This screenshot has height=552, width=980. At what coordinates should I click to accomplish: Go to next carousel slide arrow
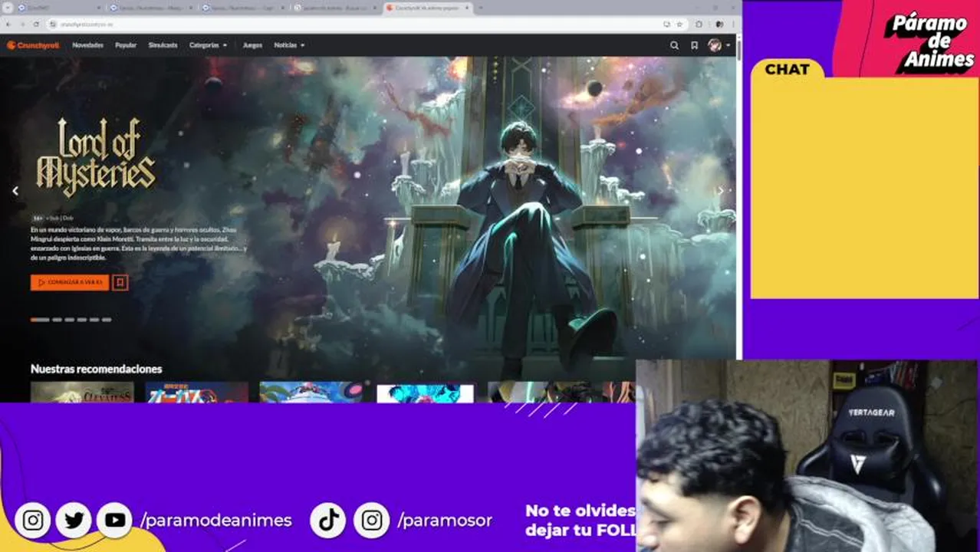coord(720,191)
